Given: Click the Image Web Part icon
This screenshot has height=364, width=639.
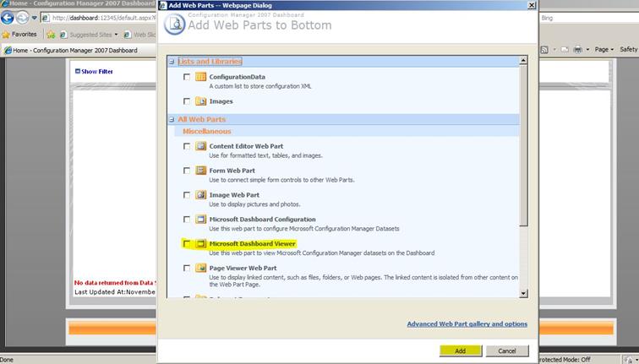Looking at the screenshot, I should pyautogui.click(x=200, y=194).
